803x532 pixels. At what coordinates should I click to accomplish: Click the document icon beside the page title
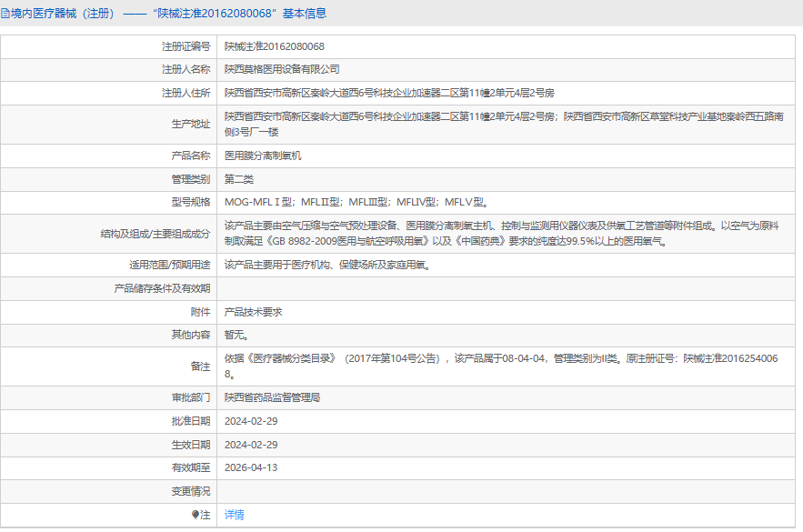pos(5,14)
